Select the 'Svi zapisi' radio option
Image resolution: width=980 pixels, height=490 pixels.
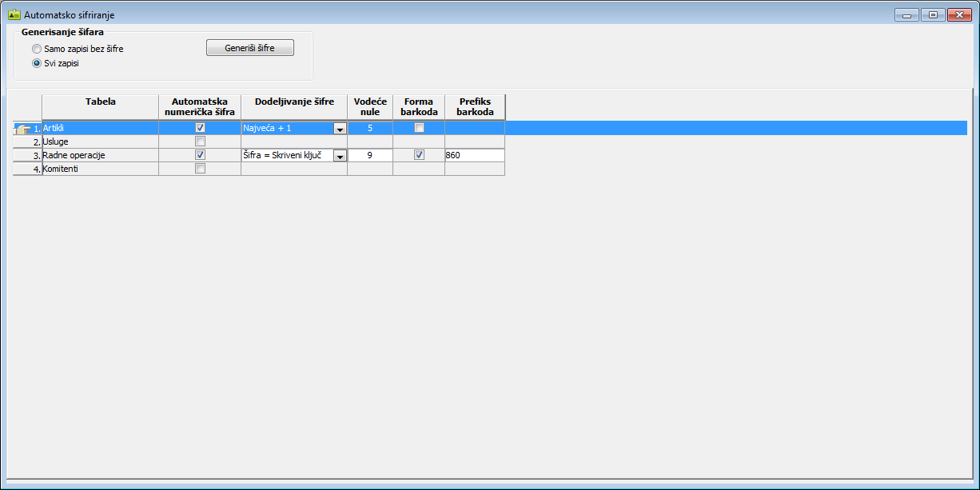pos(37,63)
